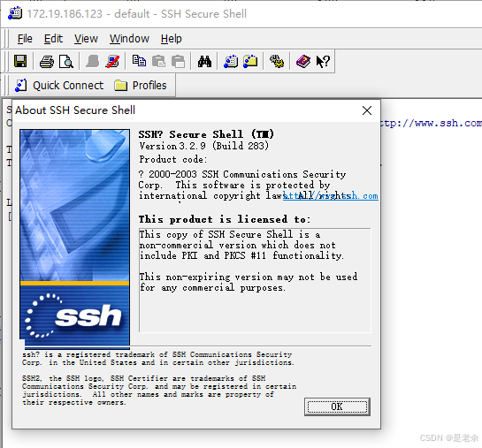Image resolution: width=482 pixels, height=448 pixels.
Task: Click the Disconnect toolbar icon
Action: [x=112, y=61]
